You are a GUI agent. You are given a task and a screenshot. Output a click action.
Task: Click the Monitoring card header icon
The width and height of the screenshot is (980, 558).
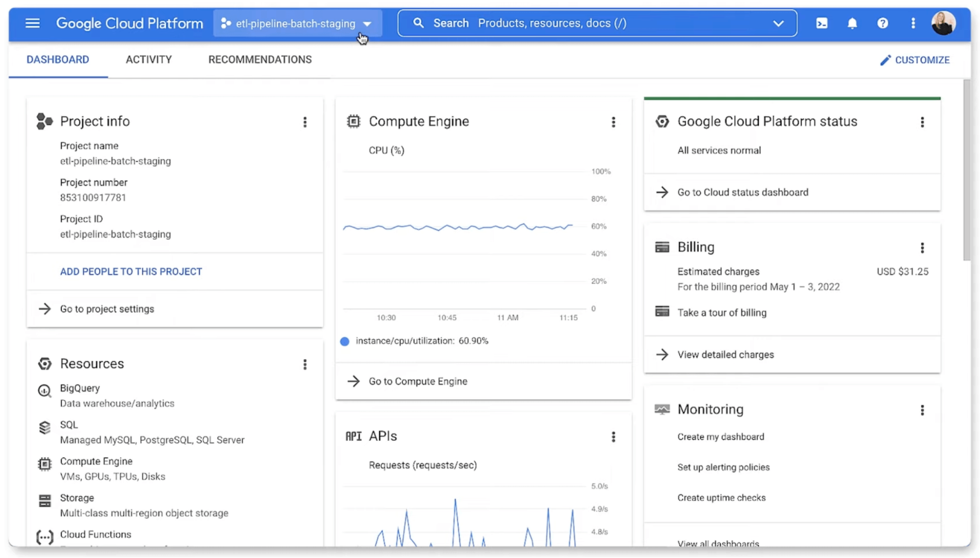(662, 409)
